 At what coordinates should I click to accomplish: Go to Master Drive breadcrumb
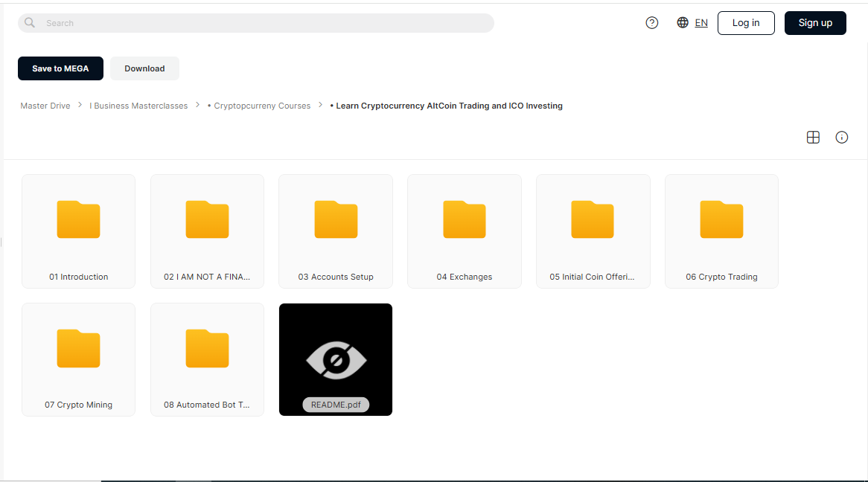[45, 106]
